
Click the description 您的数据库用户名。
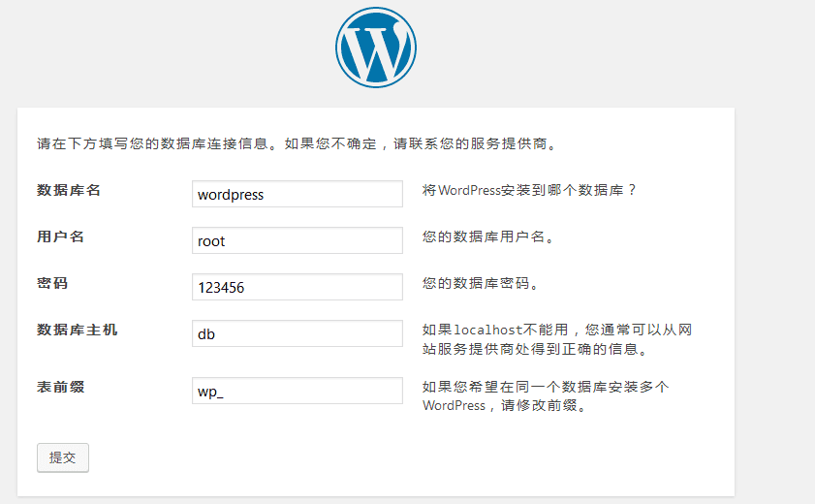click(488, 236)
